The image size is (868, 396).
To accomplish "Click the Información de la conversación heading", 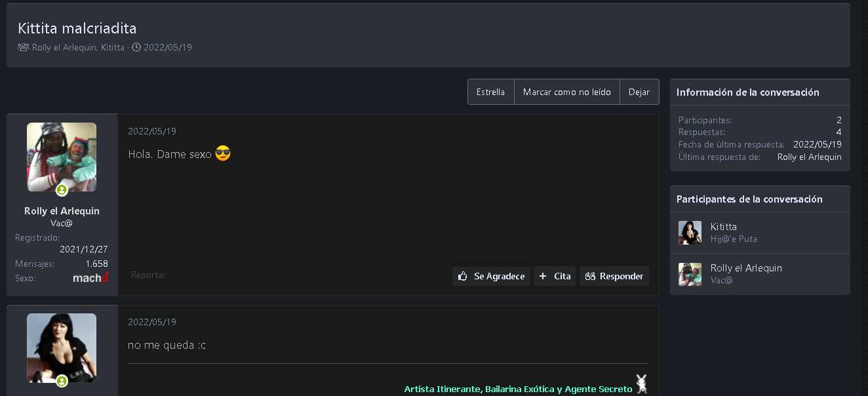I will pyautogui.click(x=748, y=92).
